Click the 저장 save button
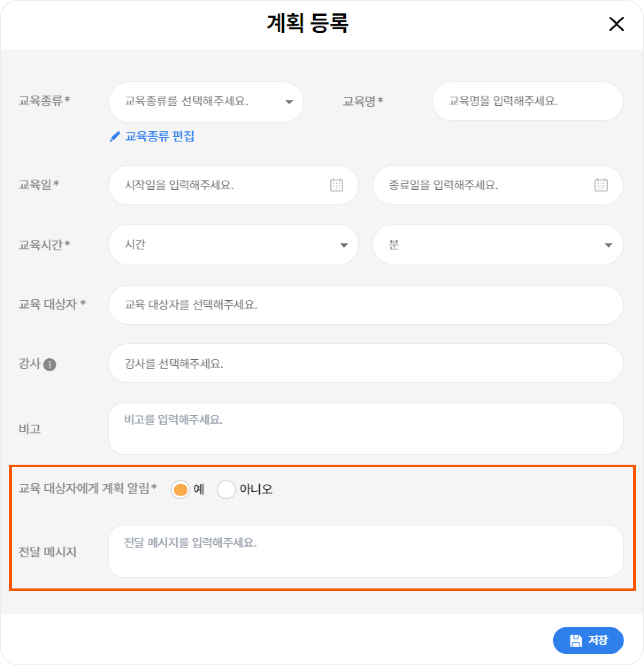Image resolution: width=644 pixels, height=665 pixels. click(x=588, y=641)
